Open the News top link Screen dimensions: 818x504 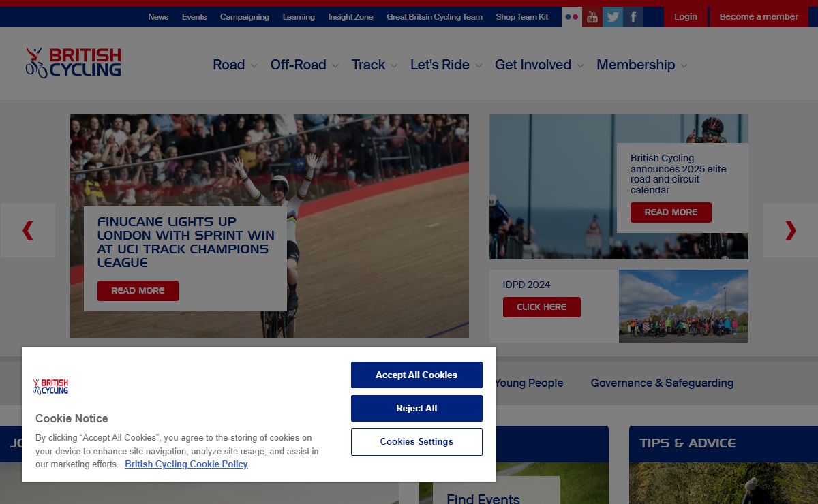point(158,17)
